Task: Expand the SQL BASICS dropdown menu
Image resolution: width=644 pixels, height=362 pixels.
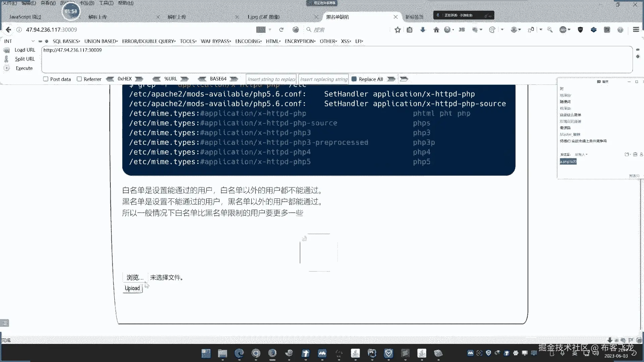Action: point(66,41)
